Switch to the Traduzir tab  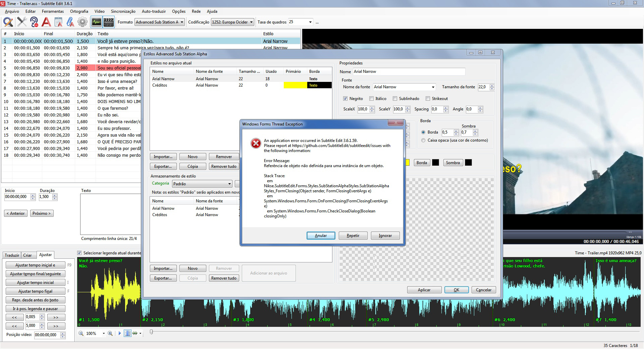click(12, 255)
